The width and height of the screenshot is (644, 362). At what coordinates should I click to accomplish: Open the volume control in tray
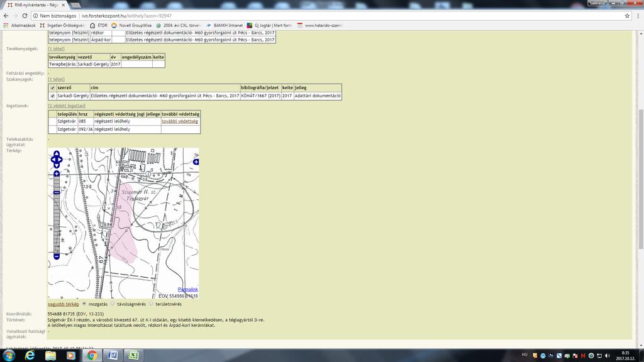[608, 356]
